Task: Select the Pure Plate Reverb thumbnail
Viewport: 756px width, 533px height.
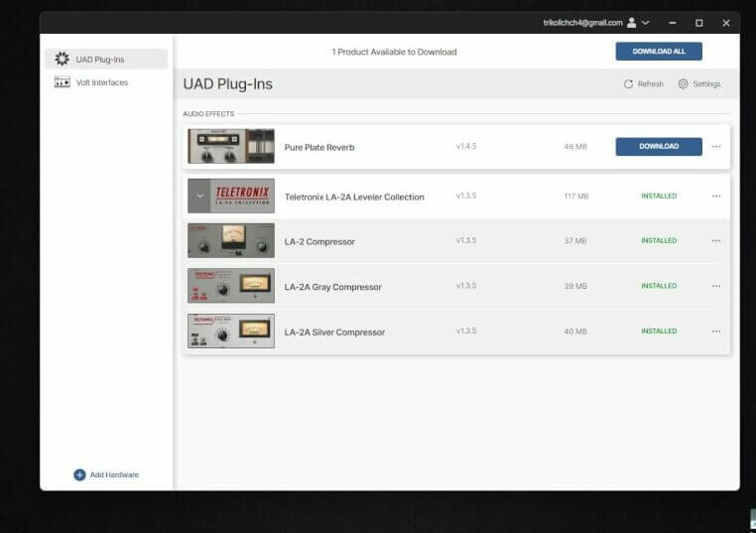Action: coord(231,146)
